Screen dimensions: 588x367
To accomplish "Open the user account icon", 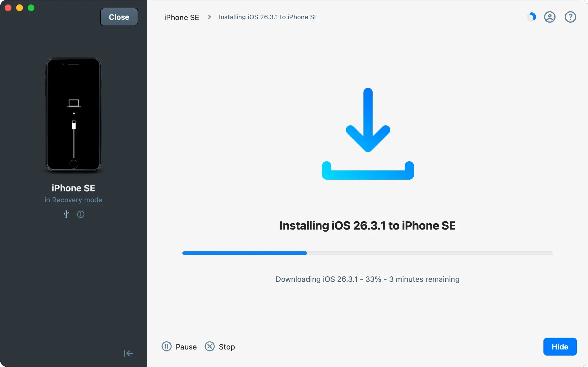I will pyautogui.click(x=550, y=17).
